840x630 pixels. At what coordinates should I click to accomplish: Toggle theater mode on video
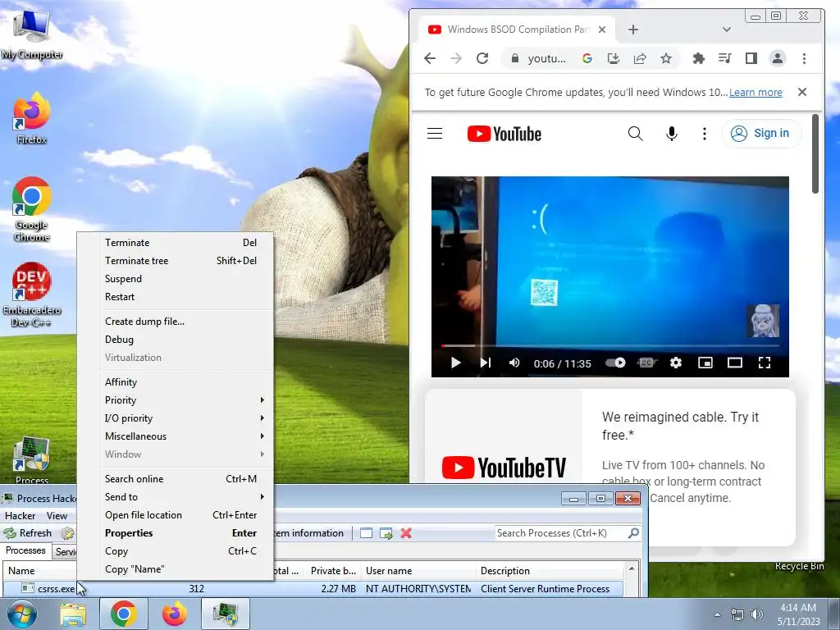pyautogui.click(x=735, y=363)
